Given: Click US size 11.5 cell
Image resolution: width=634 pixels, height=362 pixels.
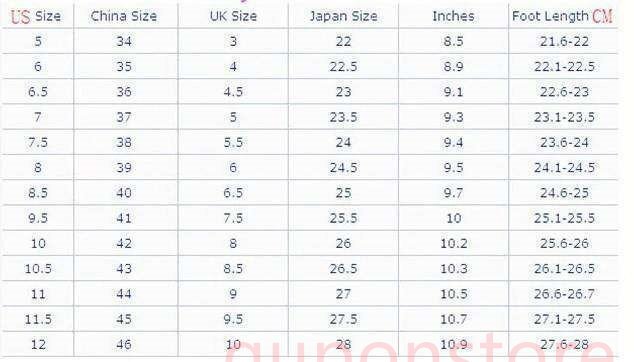Looking at the screenshot, I should (38, 320).
